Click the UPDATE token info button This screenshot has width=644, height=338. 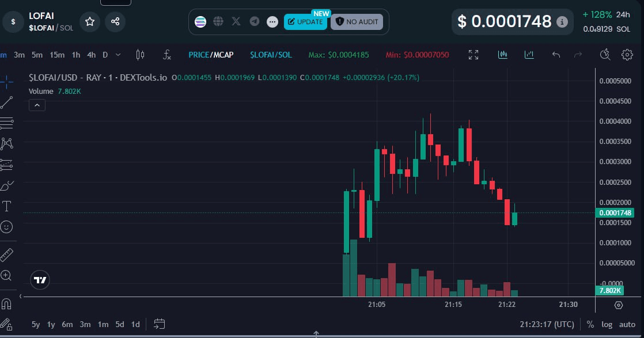pos(305,22)
